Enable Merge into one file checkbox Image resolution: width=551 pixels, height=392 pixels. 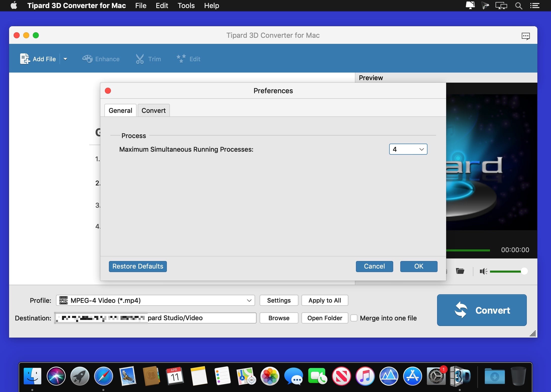coord(354,318)
